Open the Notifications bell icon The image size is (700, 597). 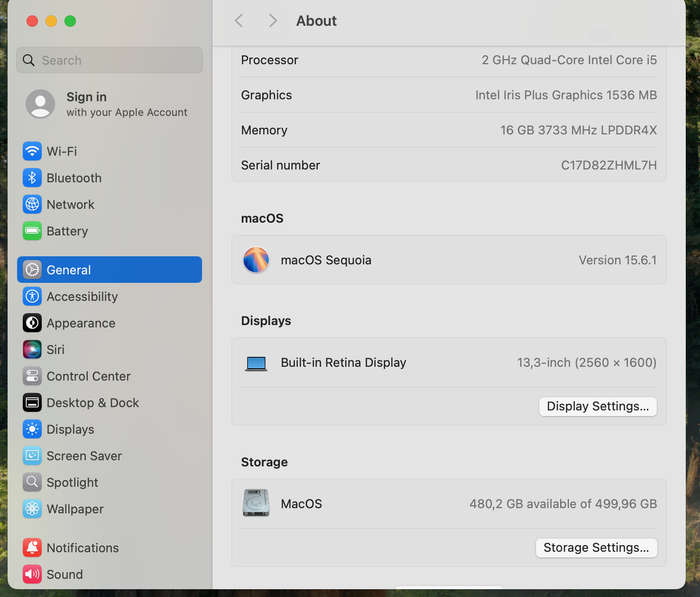click(32, 548)
